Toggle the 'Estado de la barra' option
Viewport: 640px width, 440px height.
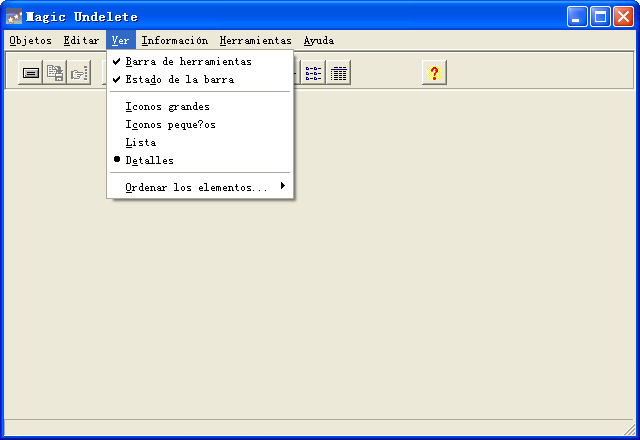[179, 79]
